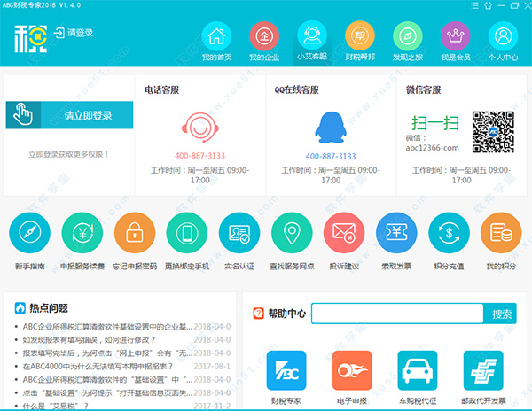The image size is (532, 411).
Task: Open 电子申报 help icon
Action: [352, 370]
